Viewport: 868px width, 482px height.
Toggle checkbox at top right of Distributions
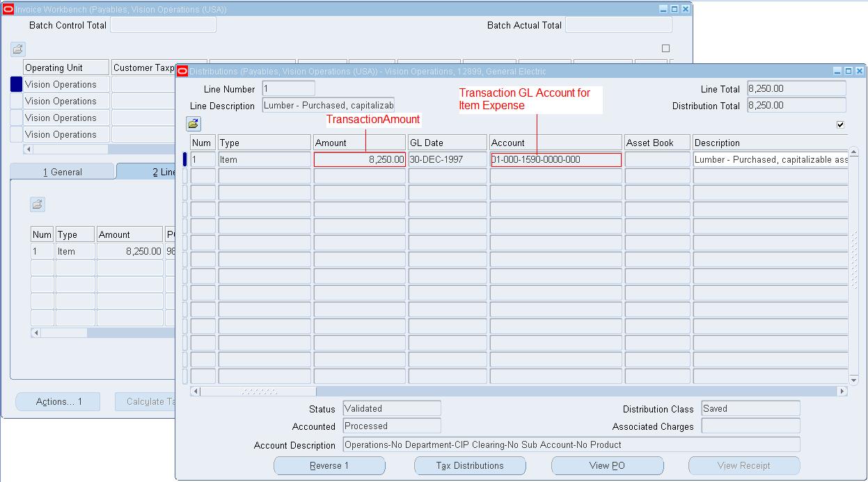(x=841, y=124)
